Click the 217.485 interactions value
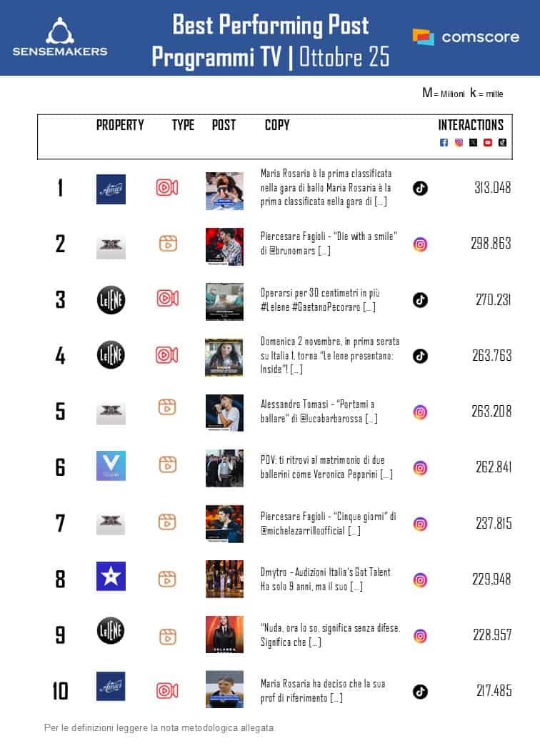Screen dimensions: 540x756 coord(494,691)
